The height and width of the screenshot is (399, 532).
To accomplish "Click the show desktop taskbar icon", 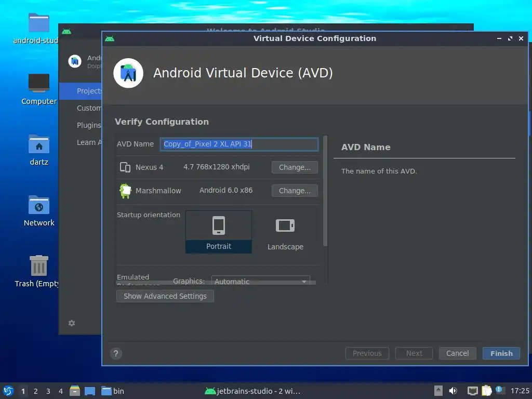I will [89, 391].
